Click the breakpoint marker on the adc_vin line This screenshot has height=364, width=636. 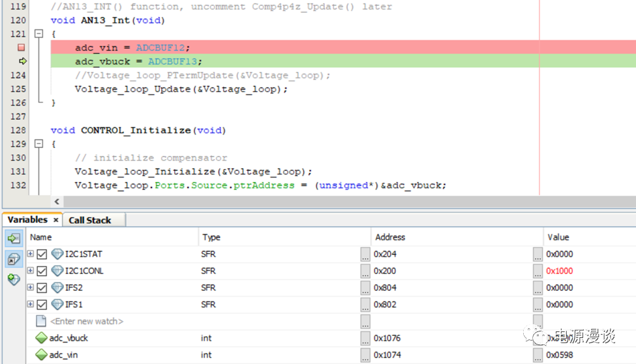(22, 48)
